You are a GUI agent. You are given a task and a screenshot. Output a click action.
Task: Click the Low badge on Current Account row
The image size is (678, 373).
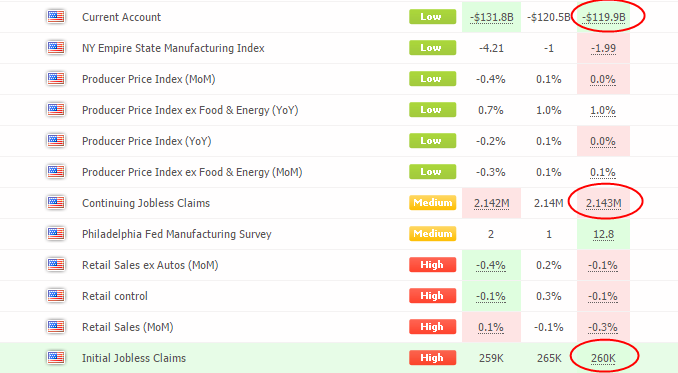432,17
